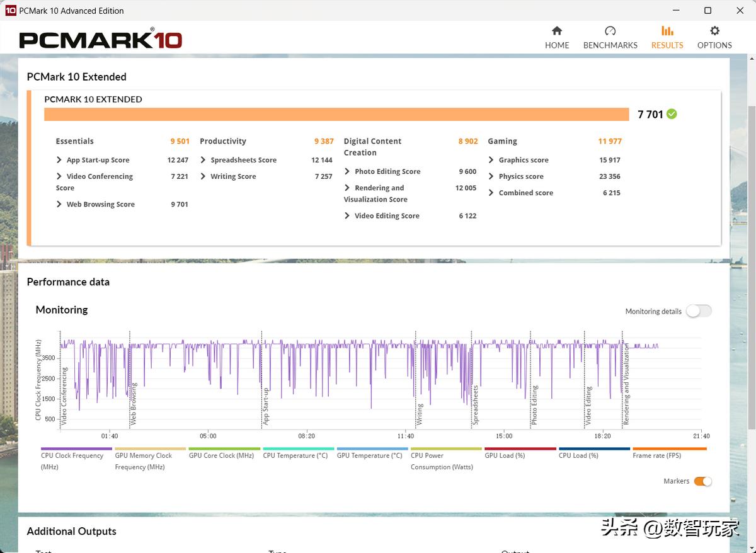Expand Physics score details
The image size is (756, 553).
pos(491,176)
